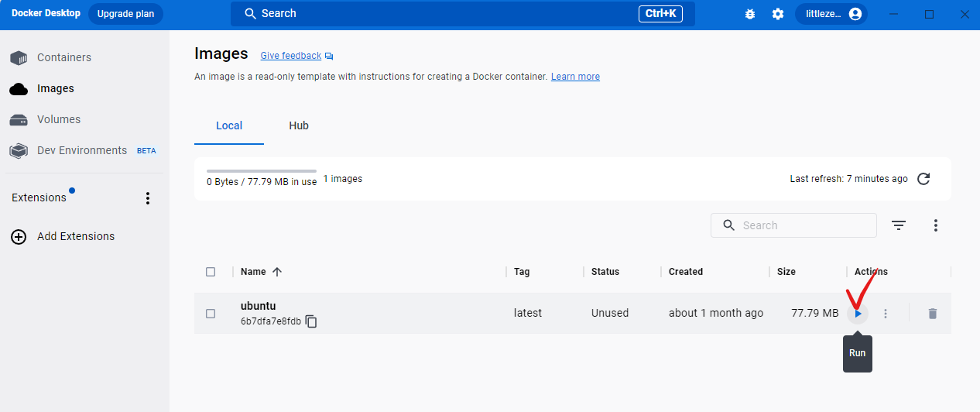980x412 pixels.
Task: Click the Created column header
Action: point(686,272)
